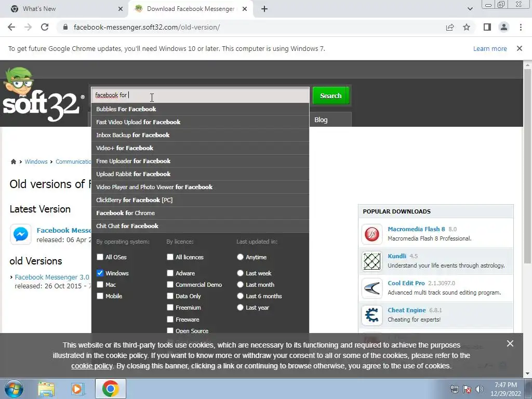
Task: Click the Chrome taskbar icon
Action: coord(110,389)
